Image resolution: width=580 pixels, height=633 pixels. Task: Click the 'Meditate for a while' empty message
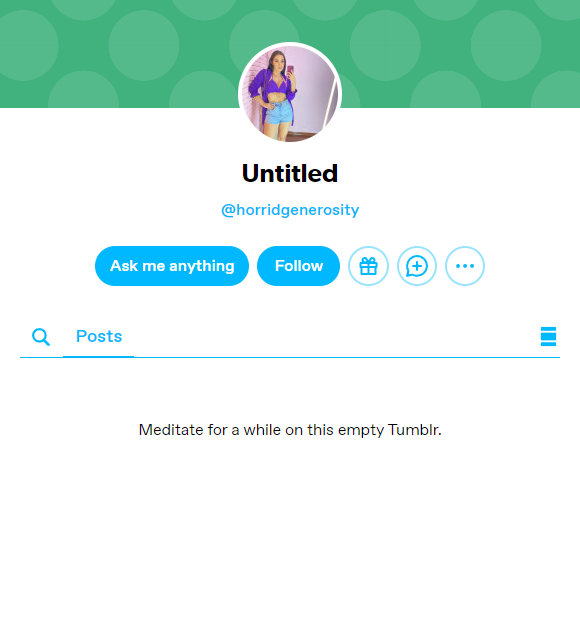pos(290,430)
